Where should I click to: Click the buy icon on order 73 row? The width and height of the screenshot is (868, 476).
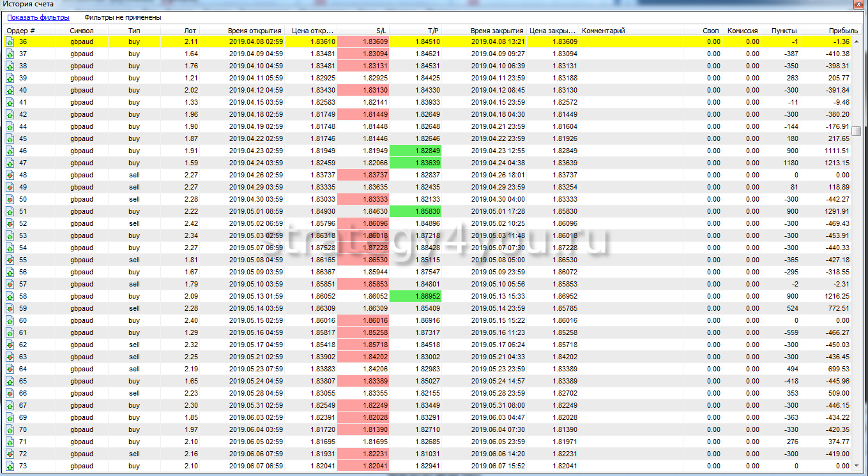pos(10,466)
